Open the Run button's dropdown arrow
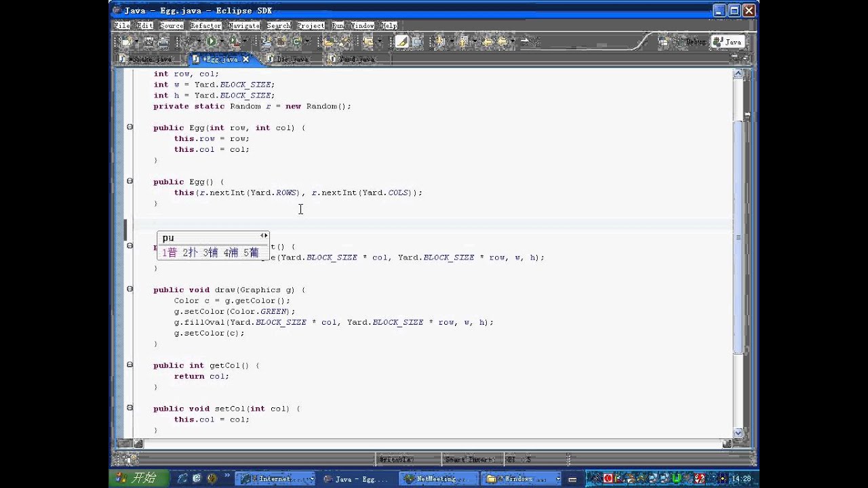Viewport: 868px width, 488px height. click(222, 42)
